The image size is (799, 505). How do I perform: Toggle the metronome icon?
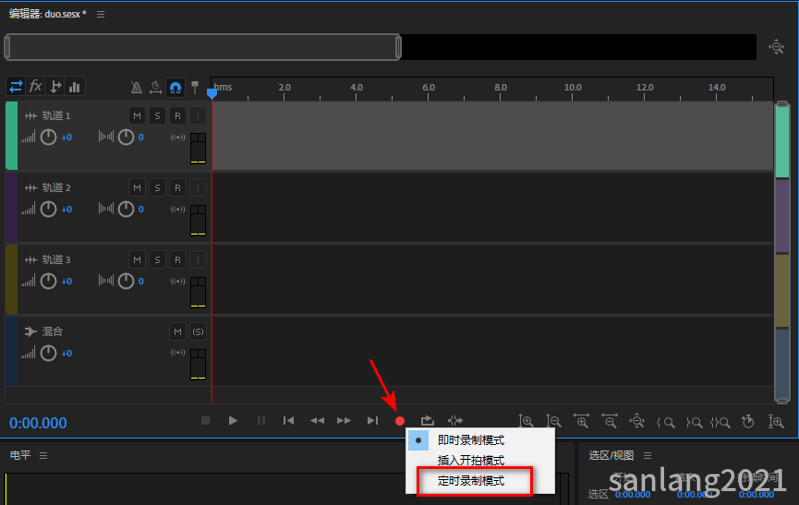[136, 88]
